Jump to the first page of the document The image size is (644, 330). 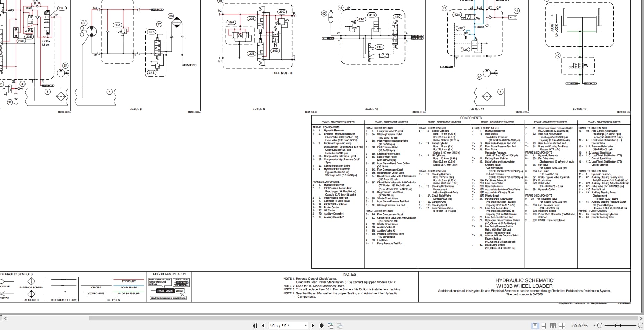[255, 326]
